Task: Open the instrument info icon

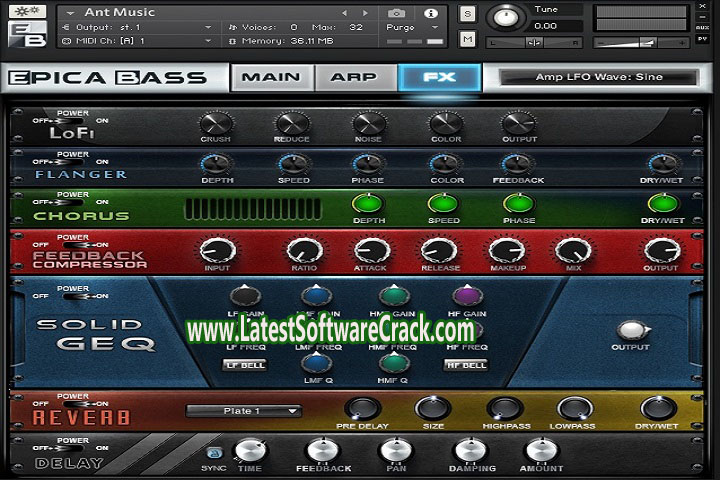Action: pos(430,13)
